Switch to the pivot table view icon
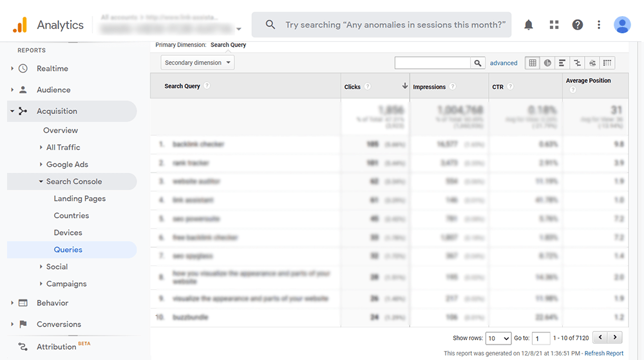 pyautogui.click(x=607, y=63)
